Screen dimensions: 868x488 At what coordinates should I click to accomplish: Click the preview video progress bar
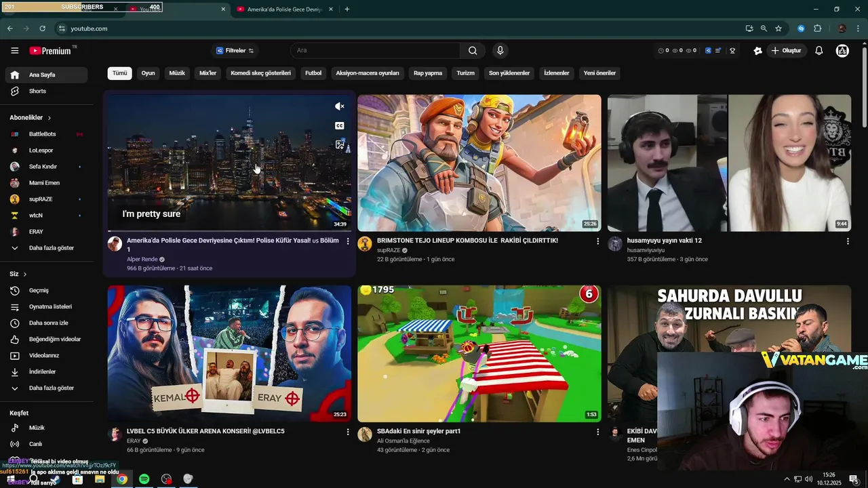pyautogui.click(x=229, y=231)
